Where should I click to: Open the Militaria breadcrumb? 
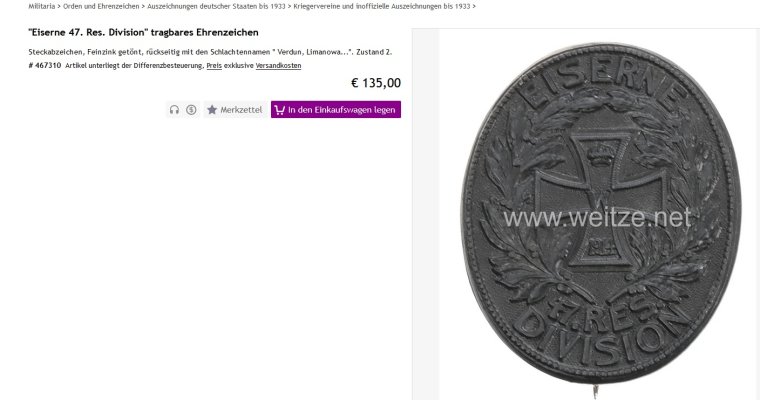point(42,6)
